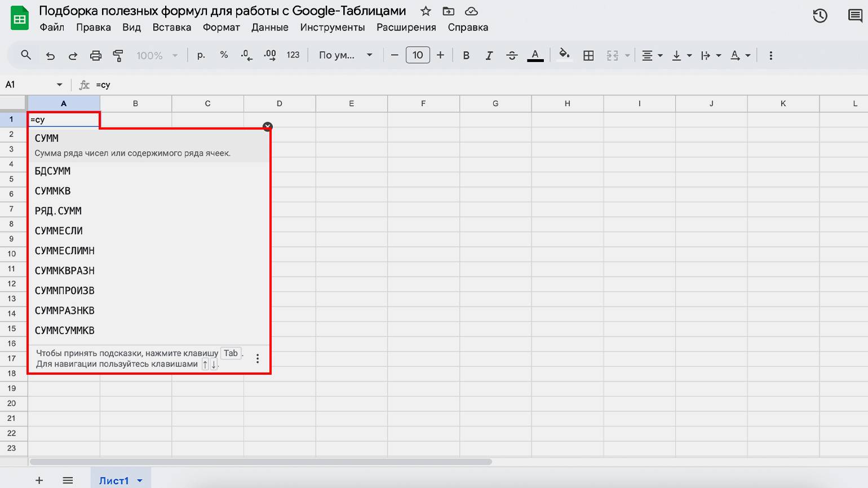Search the menus magnifier icon
The image size is (868, 488).
[26, 55]
